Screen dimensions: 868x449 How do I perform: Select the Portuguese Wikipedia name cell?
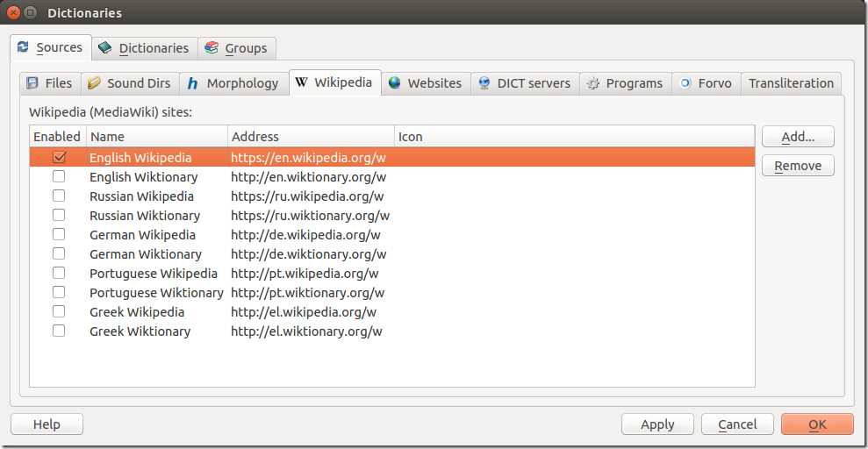[156, 273]
